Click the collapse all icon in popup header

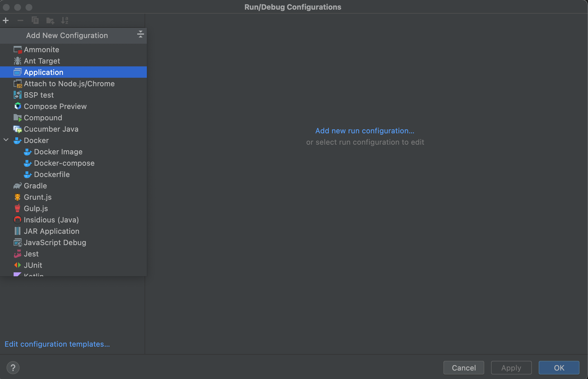(140, 34)
